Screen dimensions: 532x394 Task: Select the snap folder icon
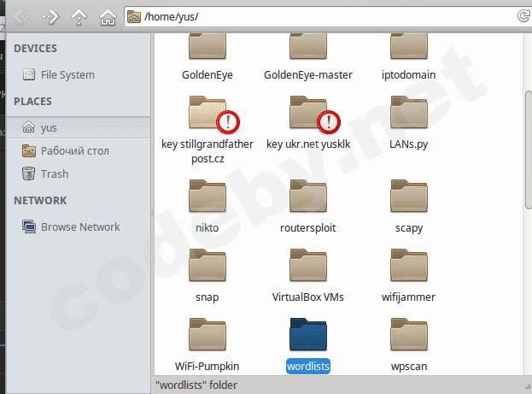point(208,265)
